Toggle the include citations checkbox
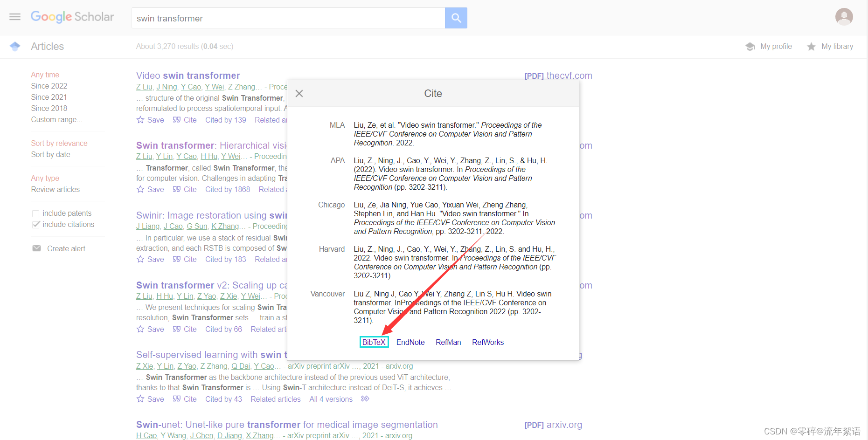The image size is (868, 440). tap(35, 225)
